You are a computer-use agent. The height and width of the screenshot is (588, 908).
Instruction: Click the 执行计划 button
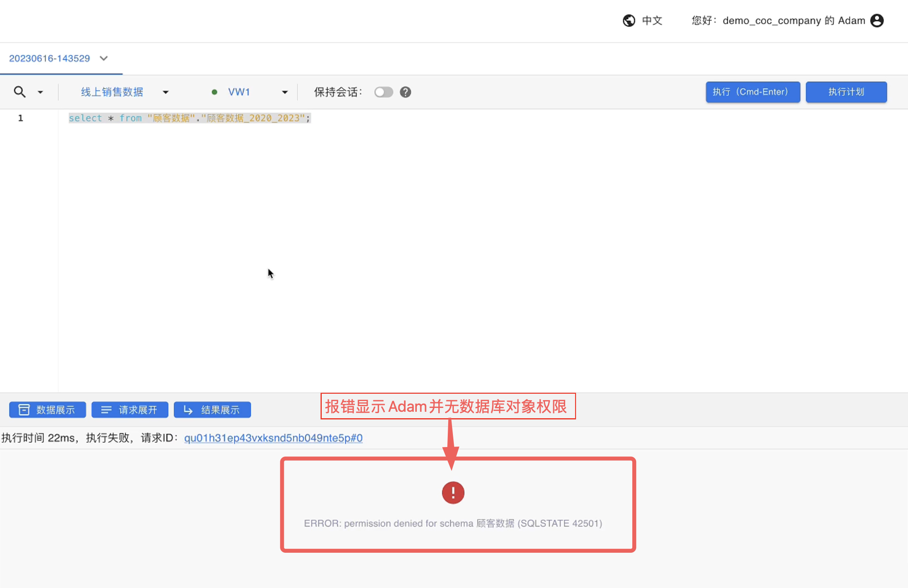pyautogui.click(x=846, y=92)
